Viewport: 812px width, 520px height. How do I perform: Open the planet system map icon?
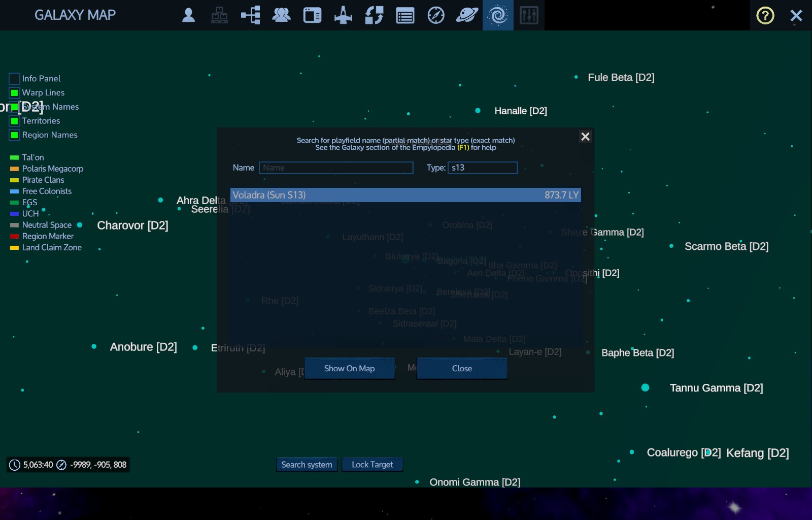coord(467,15)
